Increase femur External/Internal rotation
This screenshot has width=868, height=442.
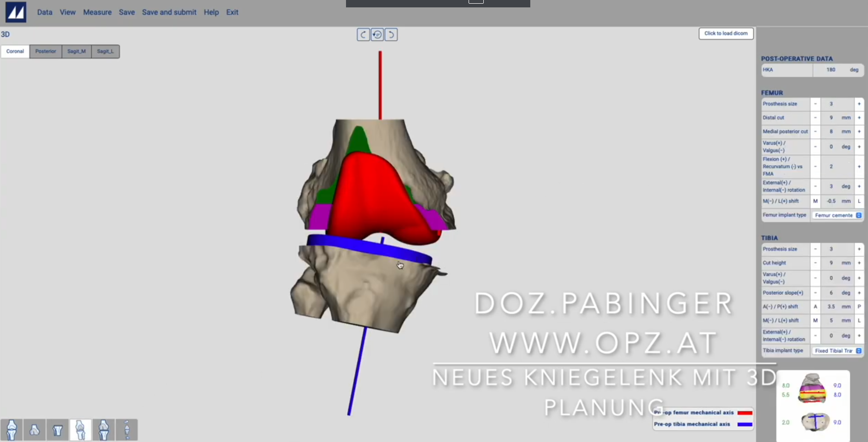point(859,187)
